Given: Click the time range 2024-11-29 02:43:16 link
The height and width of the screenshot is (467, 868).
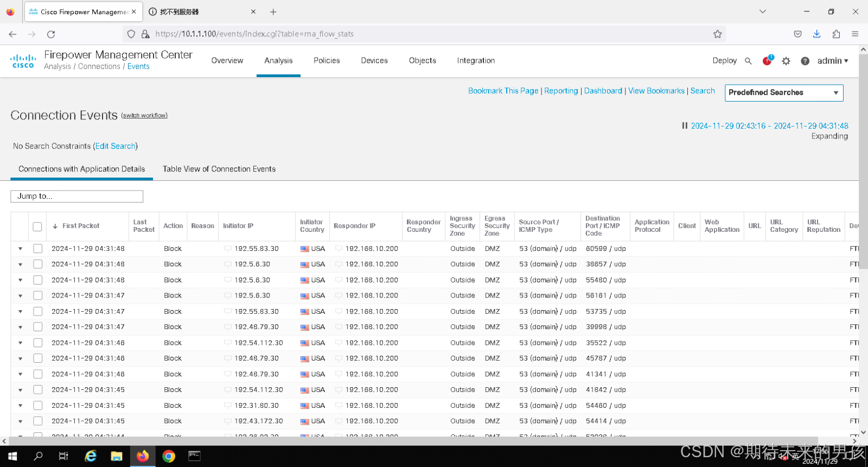Looking at the screenshot, I should [x=769, y=125].
